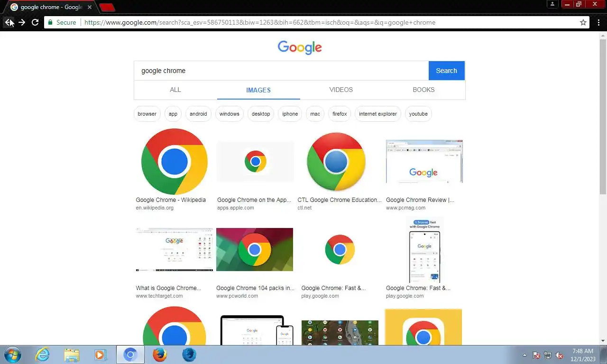Open the PCMag Chrome review screenshot thumbnail

click(x=424, y=161)
